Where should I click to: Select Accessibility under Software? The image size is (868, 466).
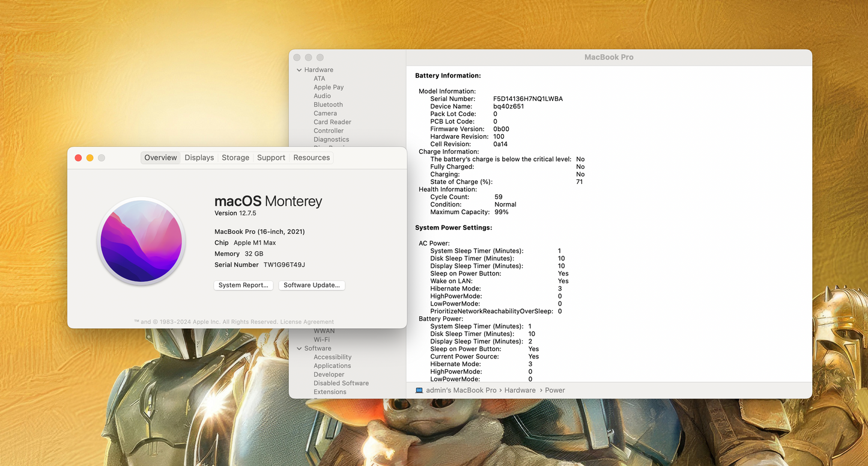(x=332, y=357)
